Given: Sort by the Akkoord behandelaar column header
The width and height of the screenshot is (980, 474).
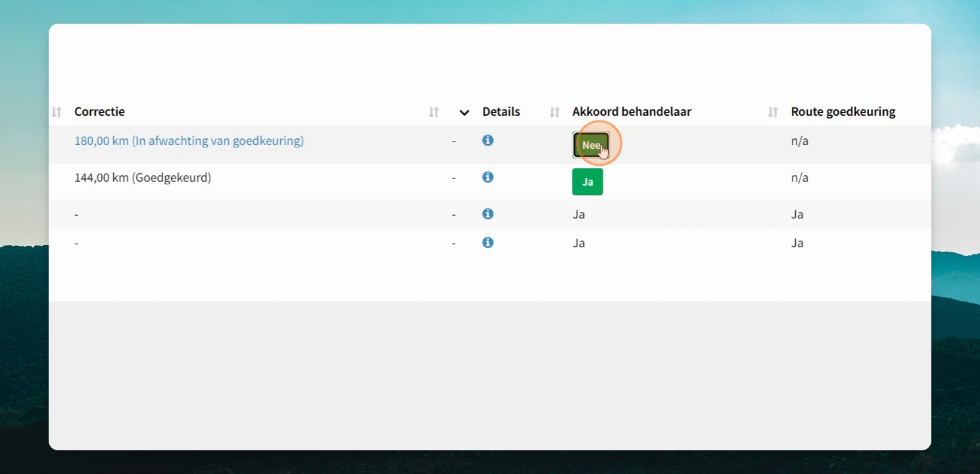Looking at the screenshot, I should click(x=631, y=112).
